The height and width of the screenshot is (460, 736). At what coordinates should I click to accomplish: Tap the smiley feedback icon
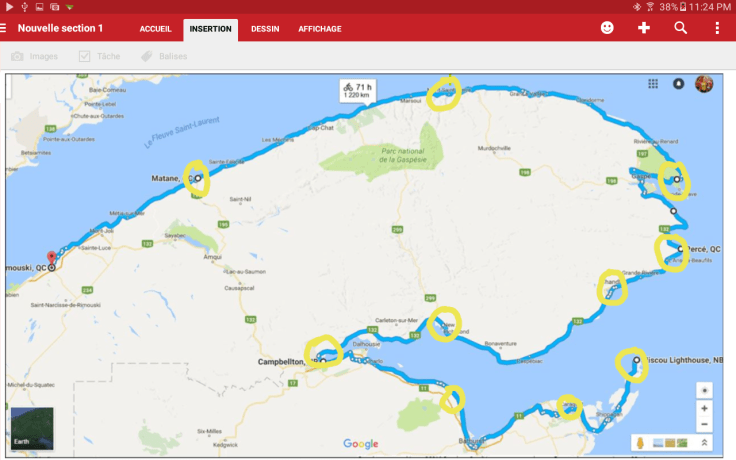tap(607, 28)
